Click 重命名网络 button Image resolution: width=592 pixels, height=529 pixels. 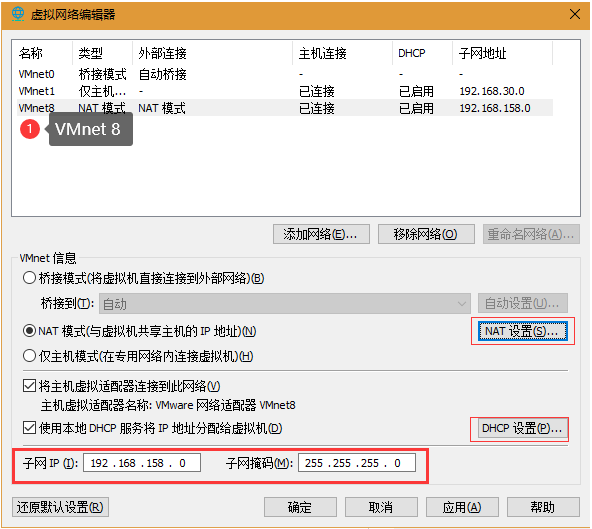coord(531,234)
